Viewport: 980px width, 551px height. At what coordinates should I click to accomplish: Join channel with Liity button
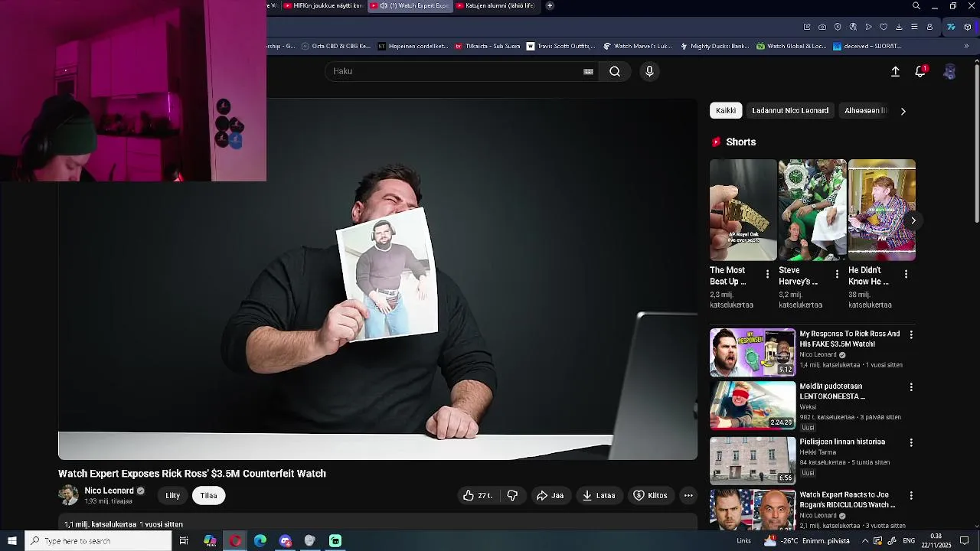(x=173, y=496)
